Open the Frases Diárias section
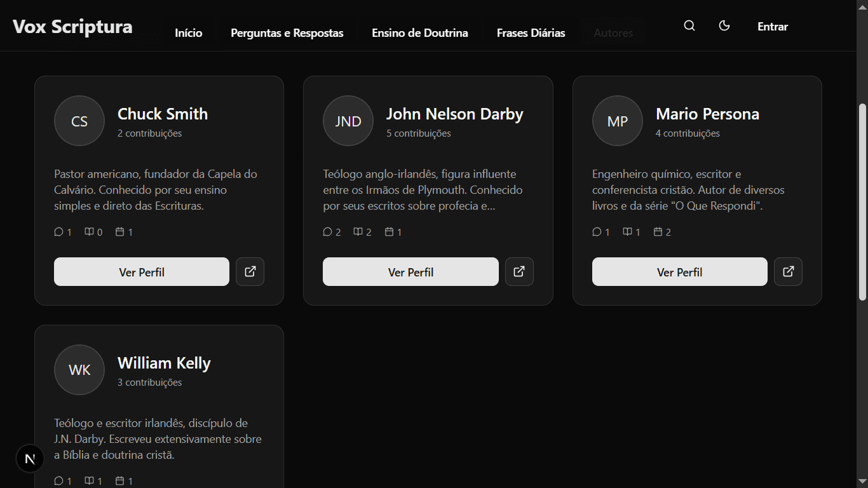 click(531, 32)
